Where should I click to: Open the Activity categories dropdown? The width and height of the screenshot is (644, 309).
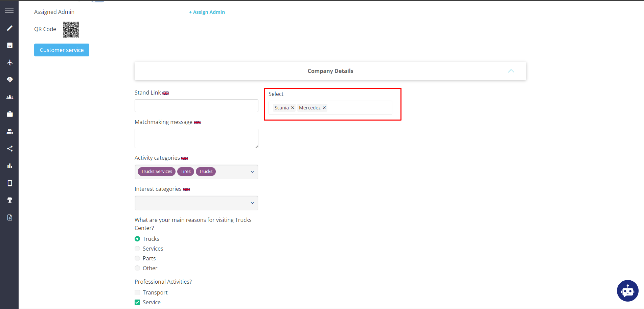pyautogui.click(x=252, y=172)
